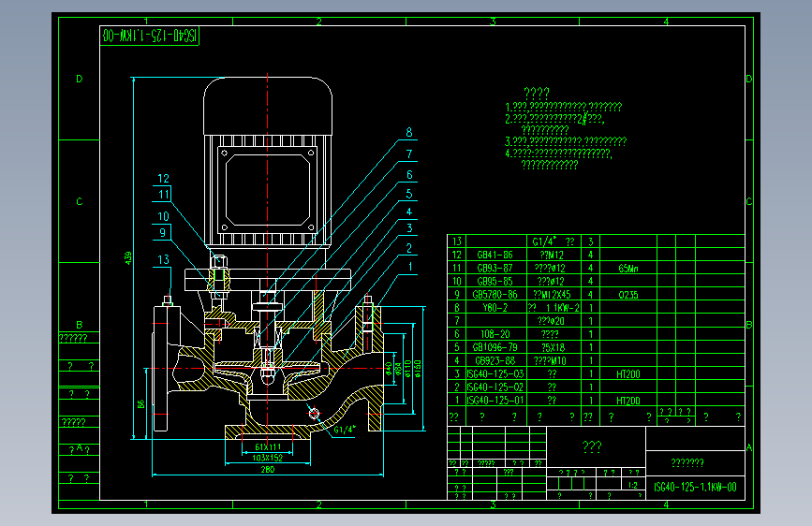Screen dimensions: 812x526
Task: Click the ISG40-125-03 cell in parts list
Action: [495, 373]
